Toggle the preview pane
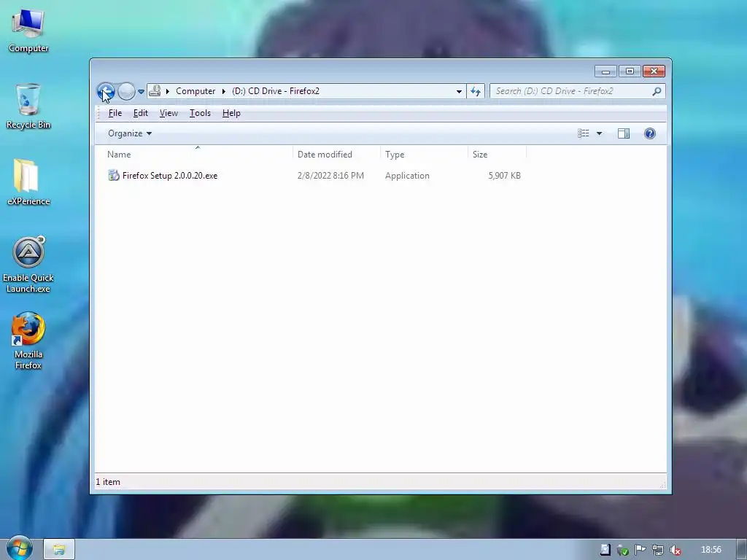Screen dimensions: 747x560 pos(624,133)
